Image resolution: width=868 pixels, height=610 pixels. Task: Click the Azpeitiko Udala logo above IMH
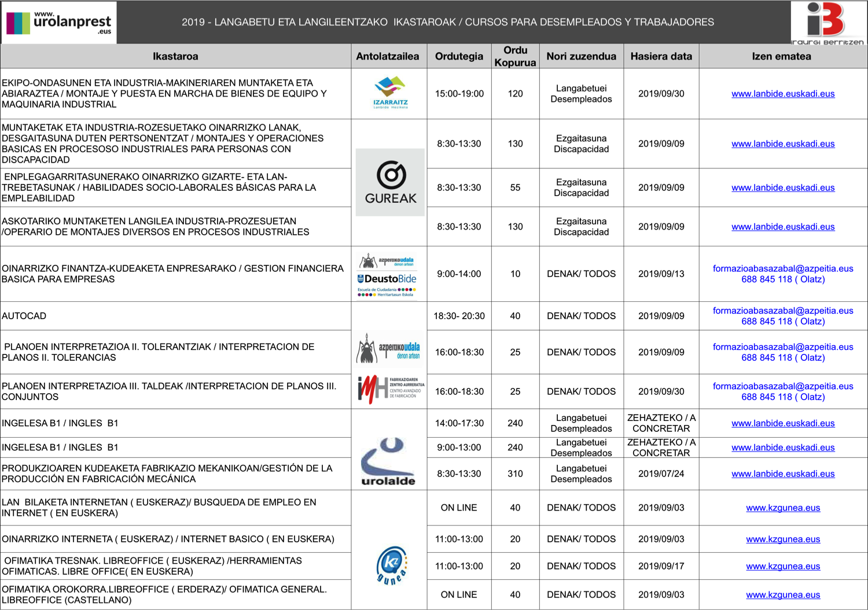point(388,349)
